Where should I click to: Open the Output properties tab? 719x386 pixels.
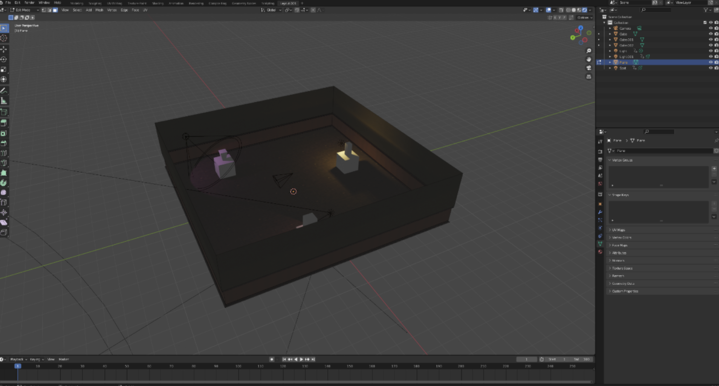[600, 160]
